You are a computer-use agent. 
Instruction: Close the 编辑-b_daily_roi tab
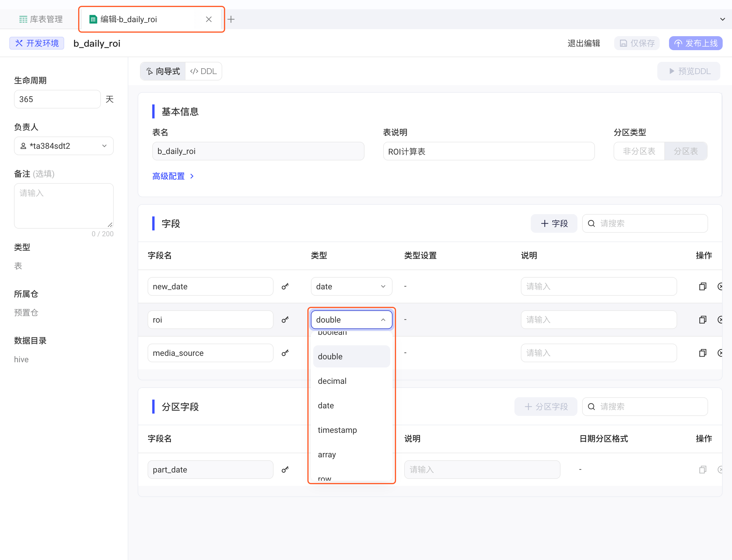tap(209, 19)
